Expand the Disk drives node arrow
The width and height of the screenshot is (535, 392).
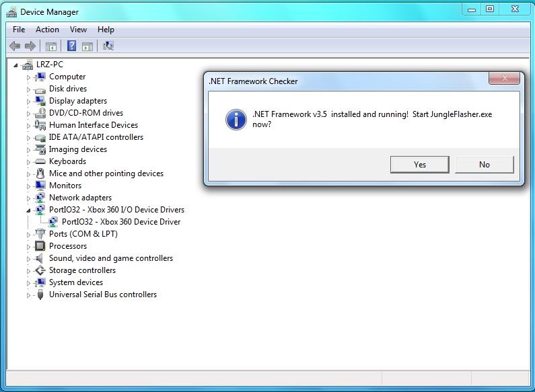pos(29,89)
